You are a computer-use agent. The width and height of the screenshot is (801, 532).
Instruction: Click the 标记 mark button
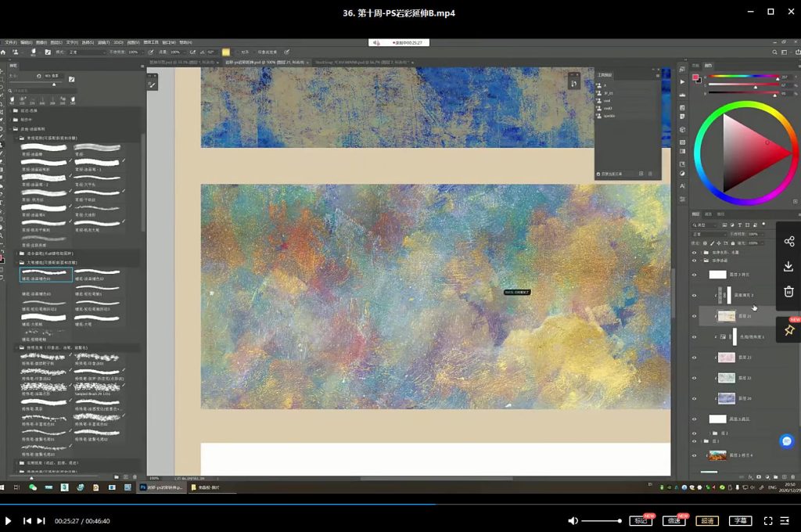click(x=641, y=521)
